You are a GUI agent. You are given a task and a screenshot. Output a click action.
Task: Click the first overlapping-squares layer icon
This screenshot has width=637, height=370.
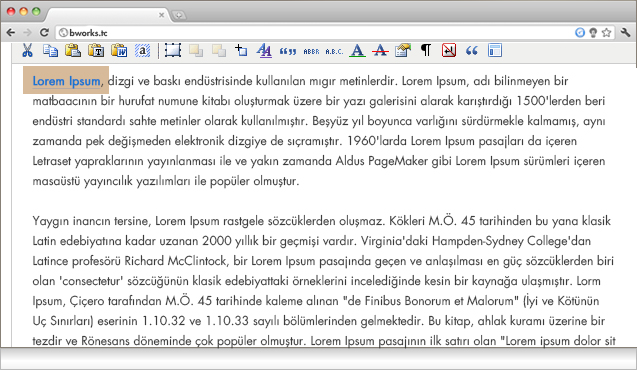(x=196, y=51)
